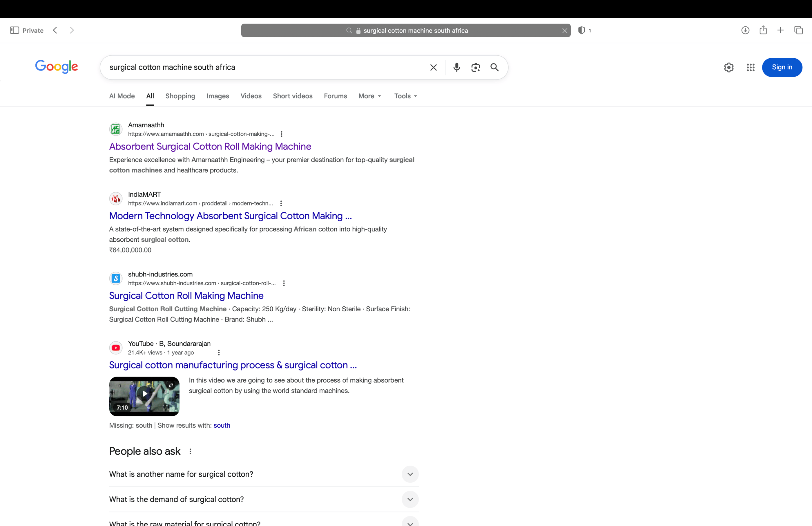Show Safari tab overview
Screen dimensions: 812x526
coord(798,30)
